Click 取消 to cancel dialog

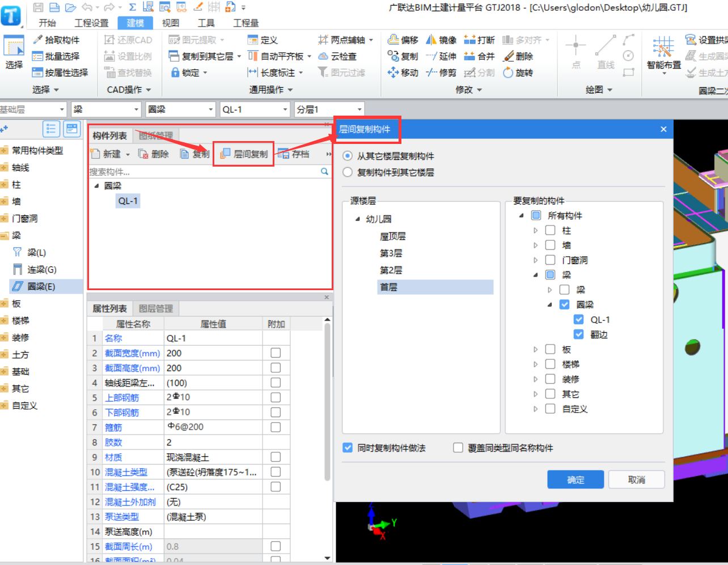pyautogui.click(x=637, y=479)
